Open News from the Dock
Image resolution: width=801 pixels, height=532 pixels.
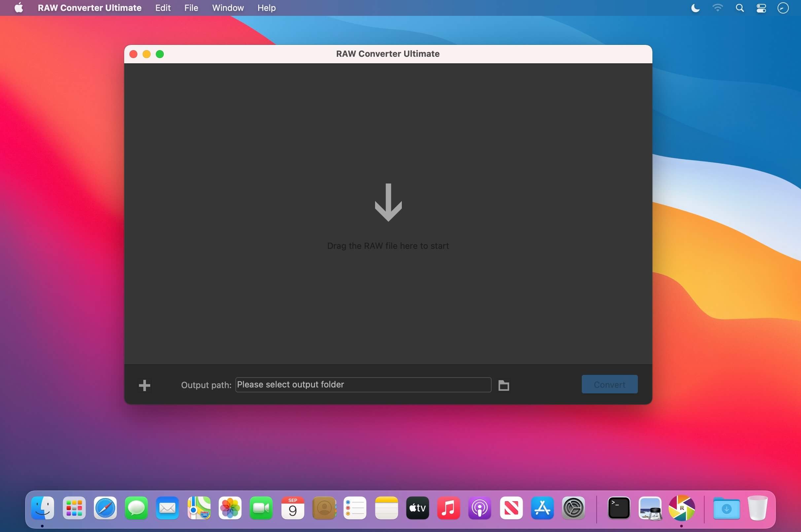511,508
